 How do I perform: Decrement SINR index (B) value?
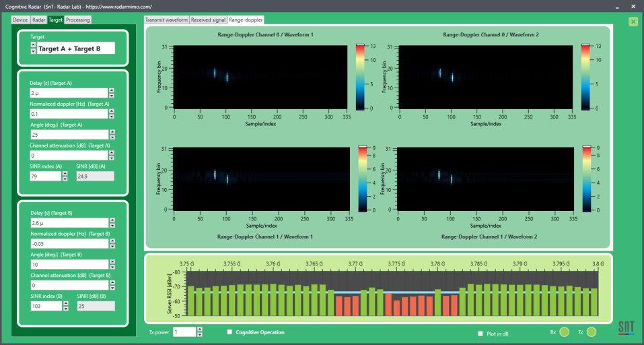click(65, 309)
